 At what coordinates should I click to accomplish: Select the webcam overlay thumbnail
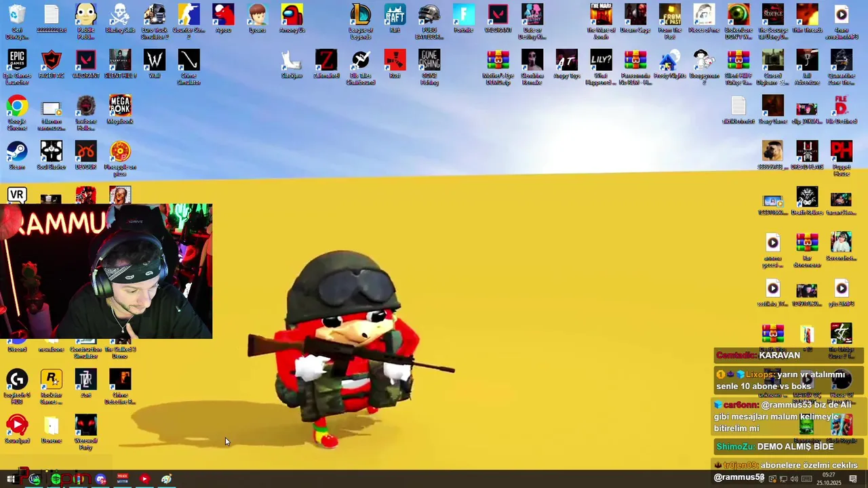pos(106,271)
